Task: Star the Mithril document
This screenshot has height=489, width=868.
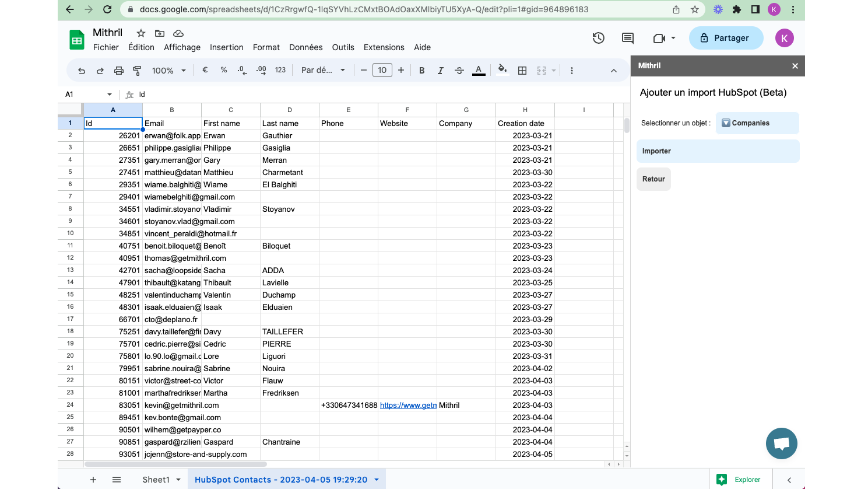Action: click(140, 33)
